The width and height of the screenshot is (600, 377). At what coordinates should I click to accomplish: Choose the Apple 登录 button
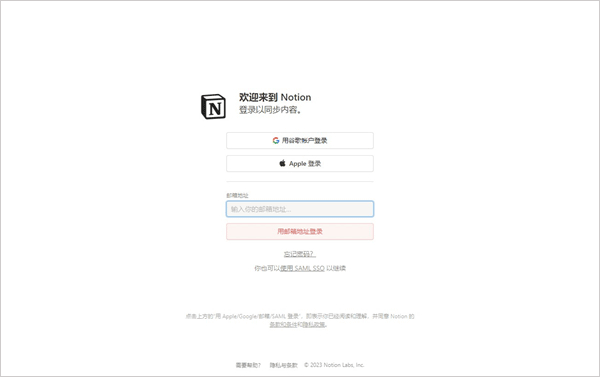click(300, 163)
